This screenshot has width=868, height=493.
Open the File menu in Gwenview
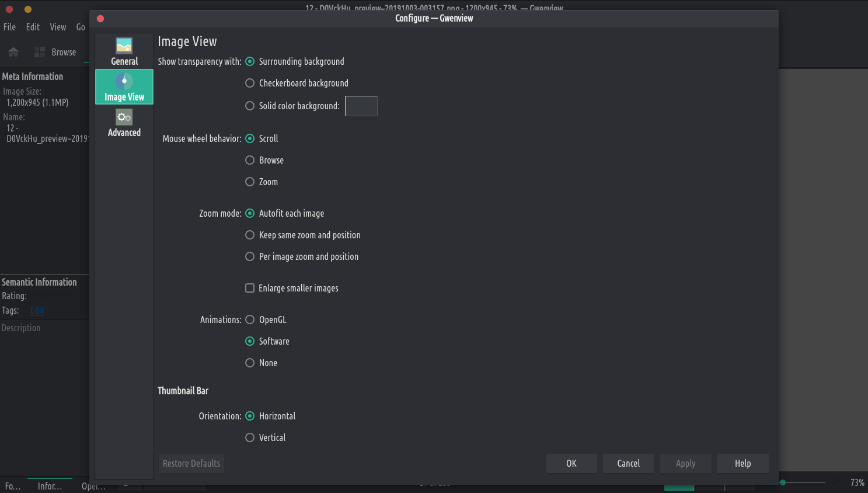coord(10,27)
